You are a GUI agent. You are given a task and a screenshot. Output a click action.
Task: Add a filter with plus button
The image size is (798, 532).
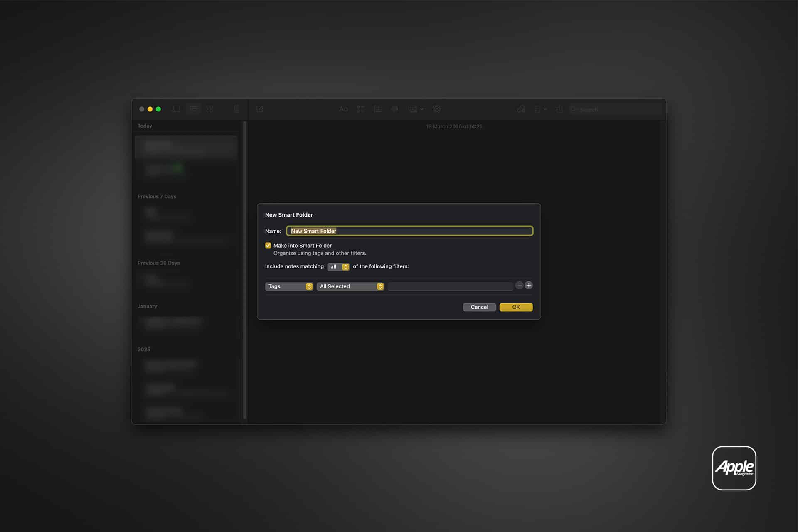coord(529,285)
